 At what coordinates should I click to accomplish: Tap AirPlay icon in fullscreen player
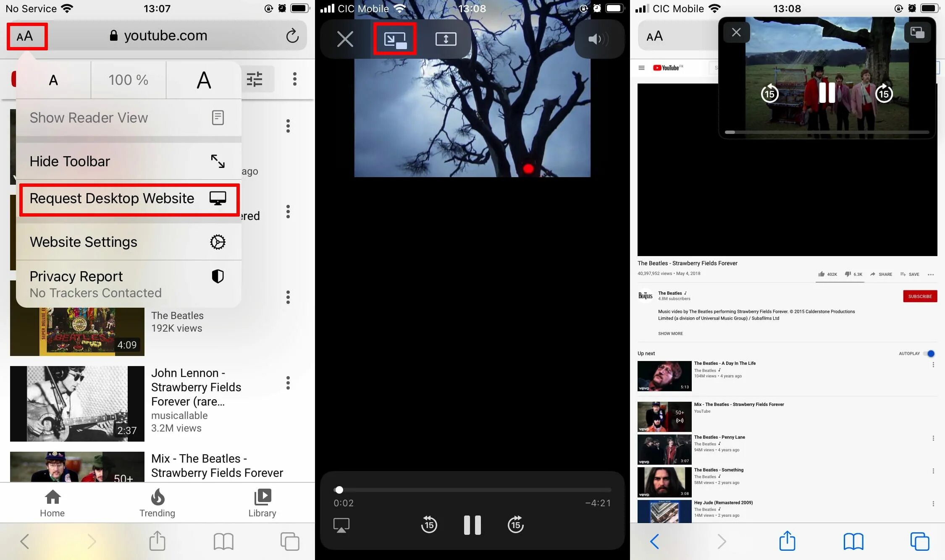[x=341, y=525]
